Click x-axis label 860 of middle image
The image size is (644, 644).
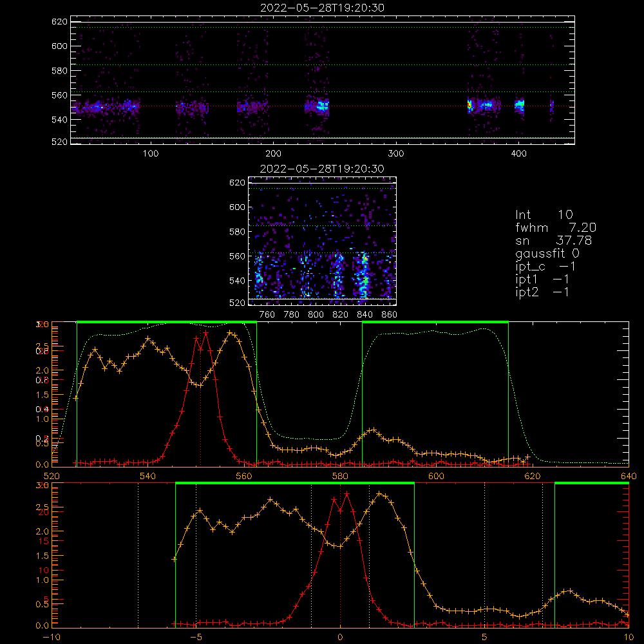point(390,315)
